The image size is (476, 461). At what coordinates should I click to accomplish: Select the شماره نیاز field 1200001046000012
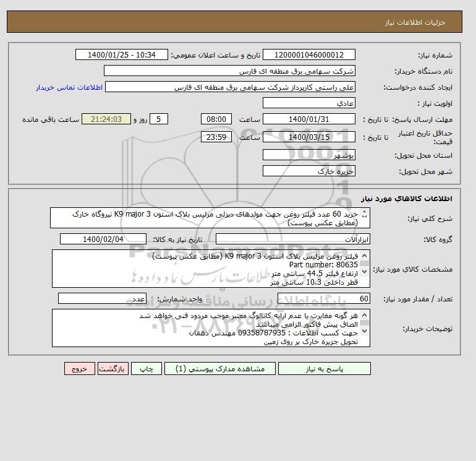308,54
